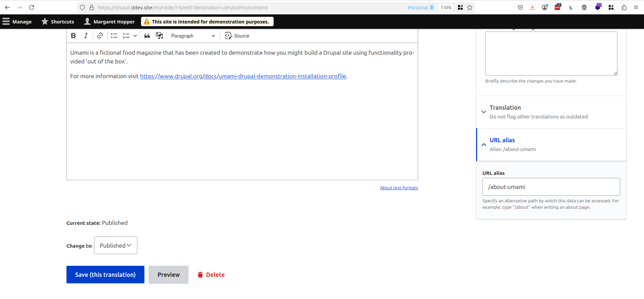
Task: Bookmark this page with the star icon
Action: [470, 7]
